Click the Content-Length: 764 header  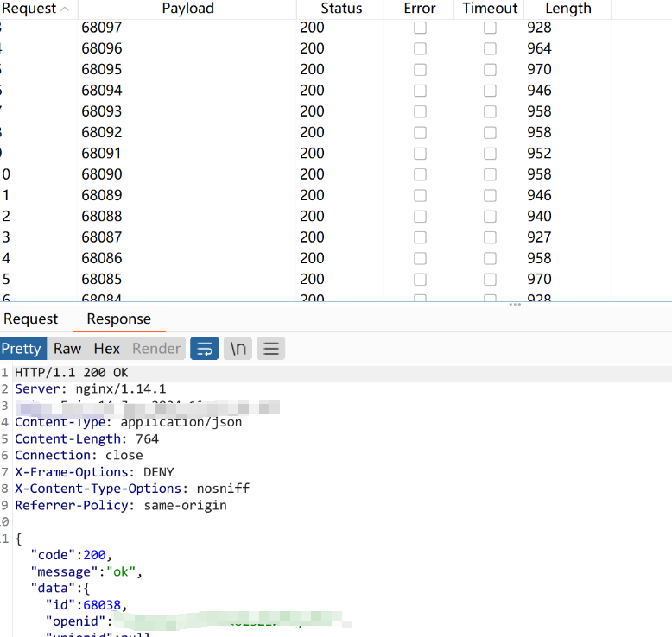(x=86, y=439)
